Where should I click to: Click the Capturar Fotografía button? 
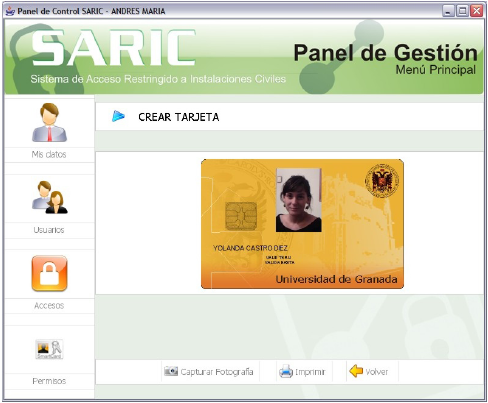click(x=209, y=371)
